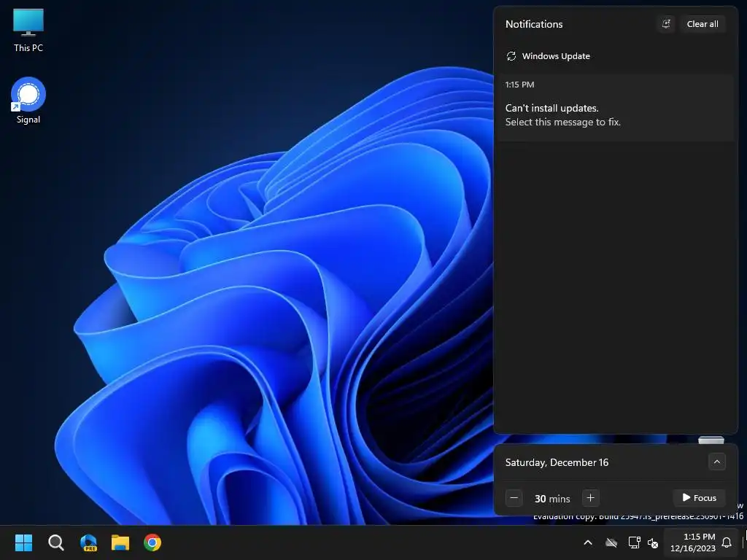Open the Windows Start menu
The width and height of the screenshot is (747, 560).
(x=23, y=542)
